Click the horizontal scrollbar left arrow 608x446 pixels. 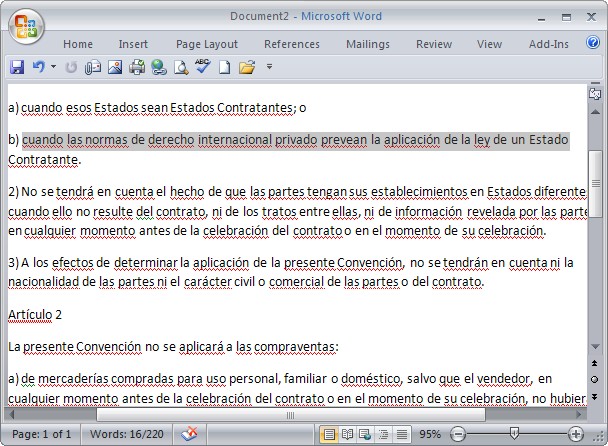(x=12, y=415)
